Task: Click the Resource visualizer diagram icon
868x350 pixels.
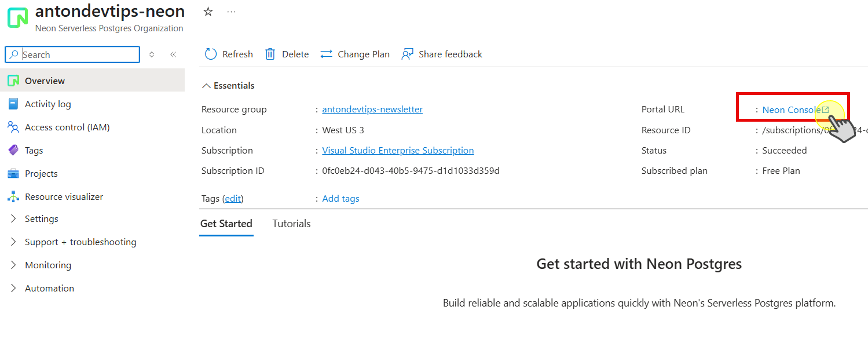Action: click(13, 196)
